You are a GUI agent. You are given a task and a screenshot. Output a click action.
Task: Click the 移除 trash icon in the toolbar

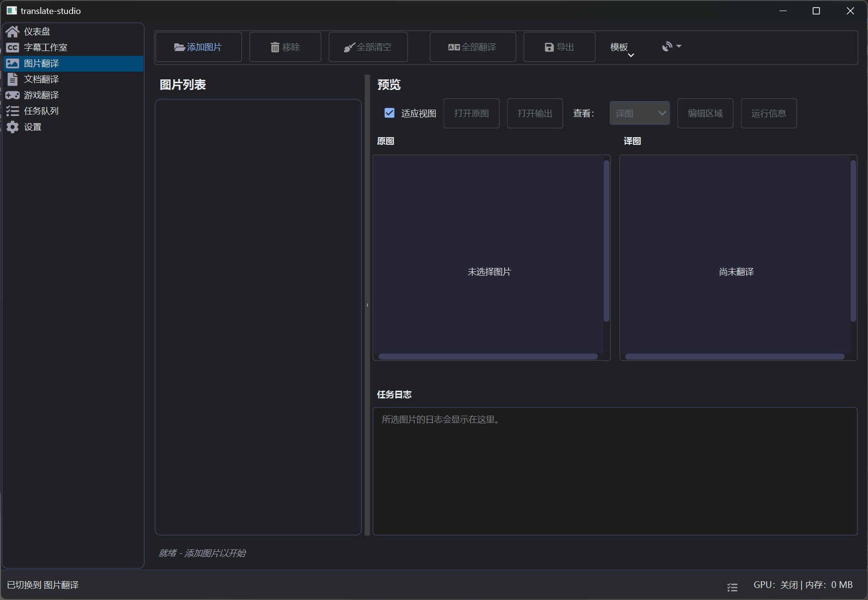click(275, 47)
